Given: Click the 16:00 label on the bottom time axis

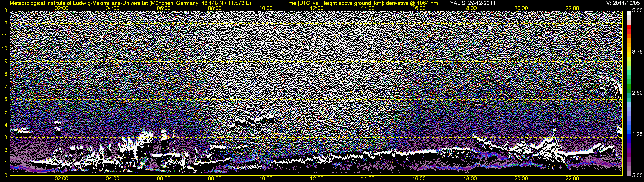Looking at the screenshot, I should 419,179.
